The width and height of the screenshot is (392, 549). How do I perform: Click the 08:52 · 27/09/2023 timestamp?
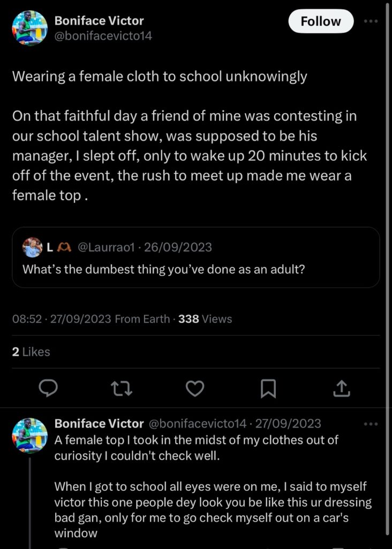pyautogui.click(x=62, y=319)
